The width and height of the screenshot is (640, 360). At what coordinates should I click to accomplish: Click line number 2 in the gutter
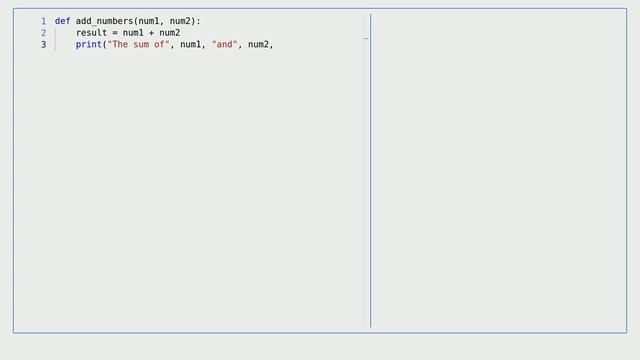pyautogui.click(x=44, y=33)
